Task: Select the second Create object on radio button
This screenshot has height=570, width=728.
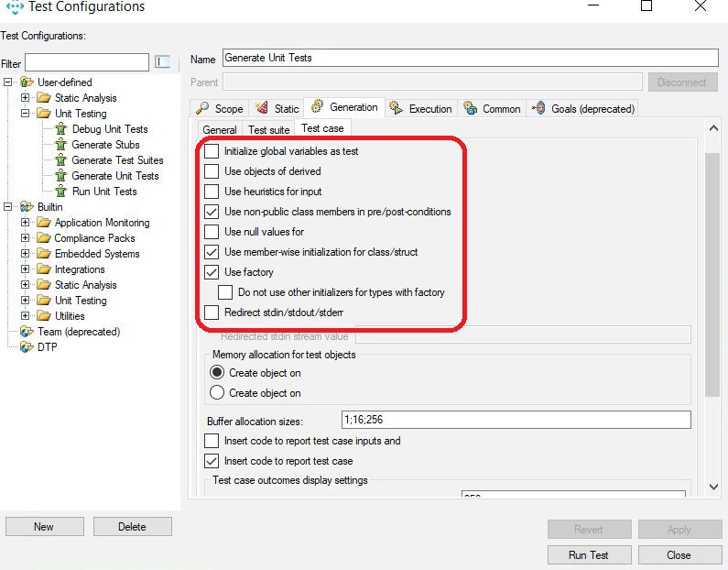Action: point(217,392)
